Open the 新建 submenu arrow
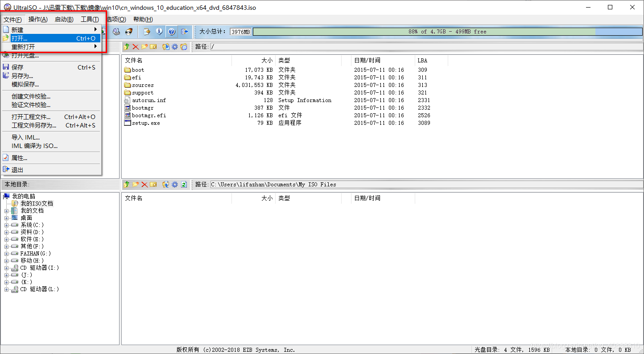Screen dimensions: 644x354 point(95,30)
